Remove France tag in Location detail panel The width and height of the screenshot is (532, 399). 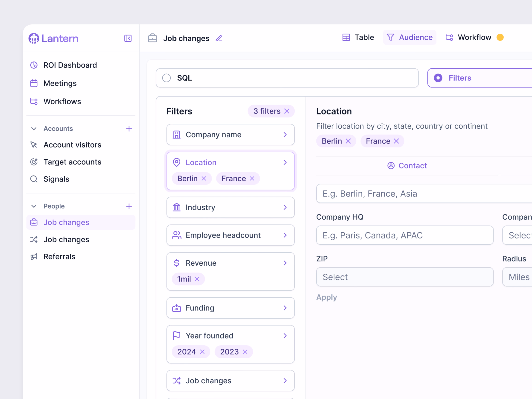point(396,141)
